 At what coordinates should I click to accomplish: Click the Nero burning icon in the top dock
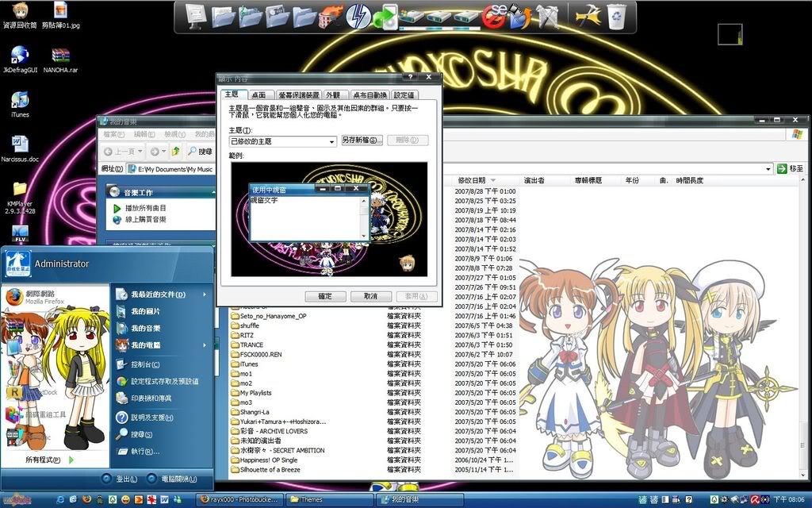331,17
